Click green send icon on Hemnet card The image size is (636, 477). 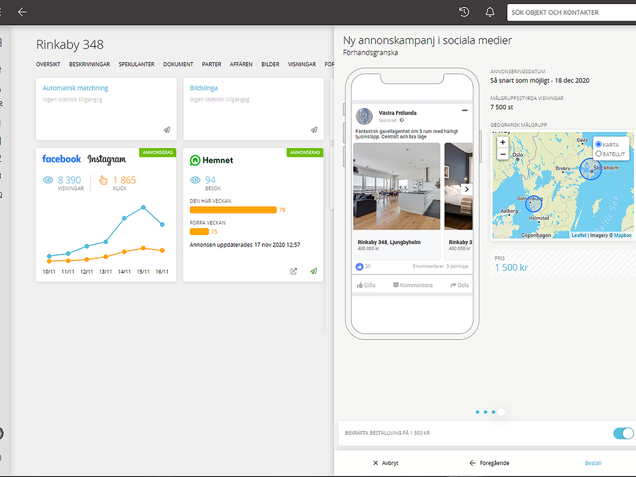click(313, 271)
